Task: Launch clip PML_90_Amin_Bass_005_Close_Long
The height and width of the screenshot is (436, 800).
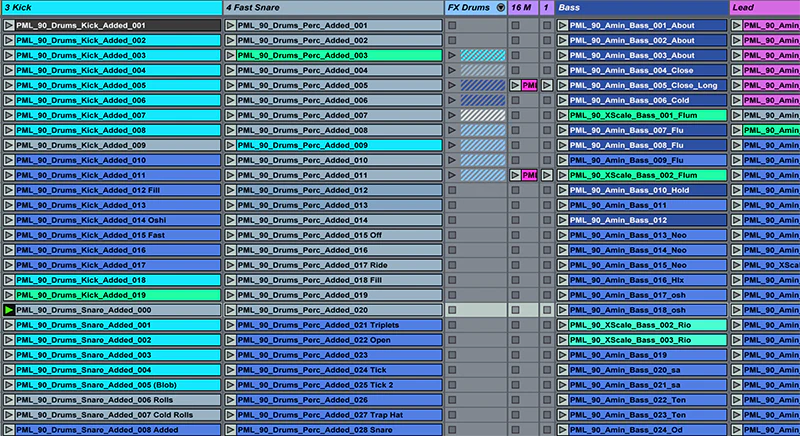Action: tap(563, 85)
